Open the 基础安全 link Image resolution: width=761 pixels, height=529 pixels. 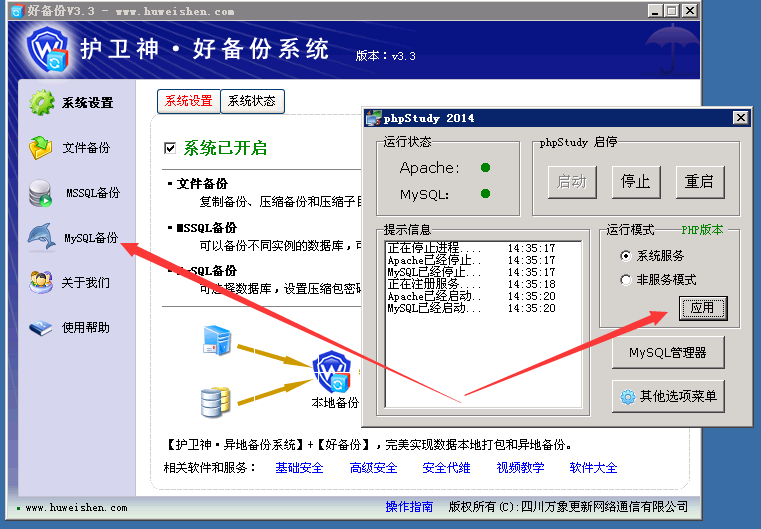tap(299, 468)
